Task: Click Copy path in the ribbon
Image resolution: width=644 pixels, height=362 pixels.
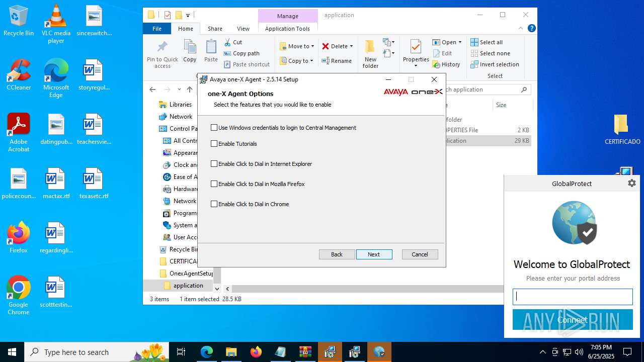Action: point(242,53)
